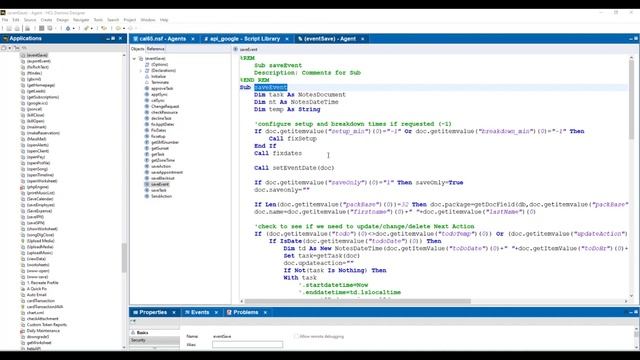Expand the (Declarations) node

tap(141, 71)
